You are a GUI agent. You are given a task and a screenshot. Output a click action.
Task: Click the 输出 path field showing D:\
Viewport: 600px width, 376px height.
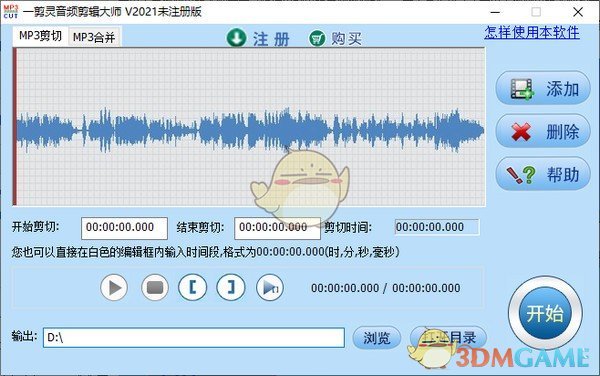194,337
